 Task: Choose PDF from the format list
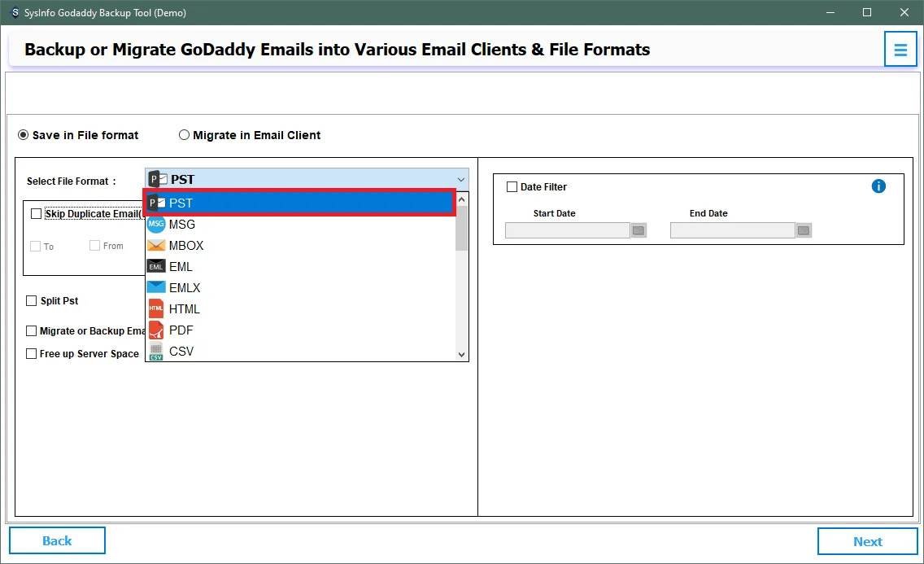tap(300, 330)
